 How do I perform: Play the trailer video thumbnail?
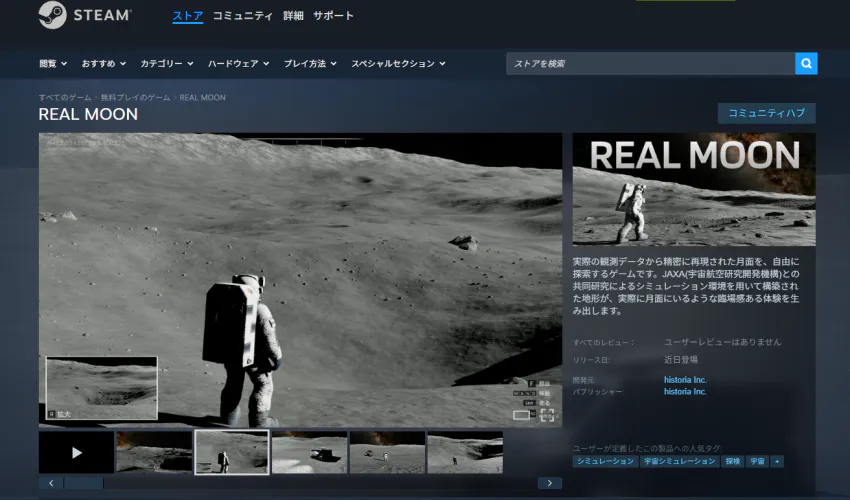pyautogui.click(x=76, y=452)
